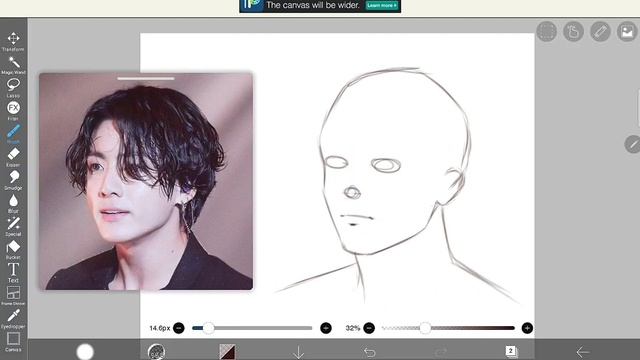The image size is (640, 360).
Task: Open the reference material image icon
Action: (627, 31)
